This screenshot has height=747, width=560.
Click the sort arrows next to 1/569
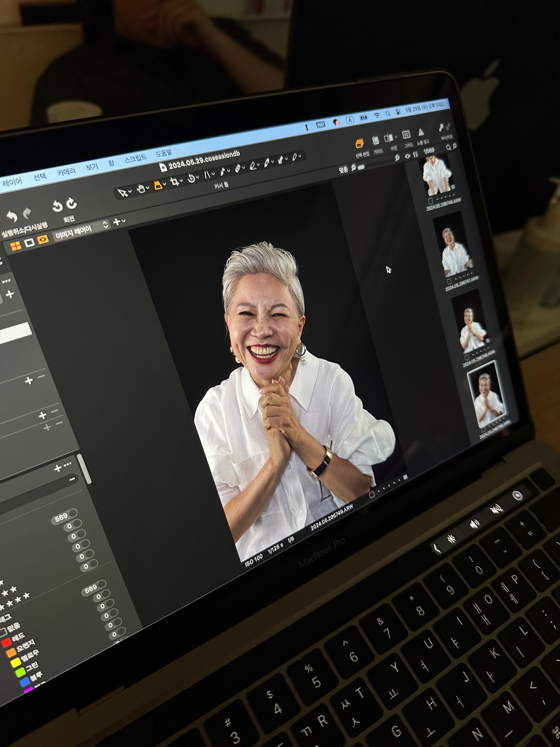tap(415, 154)
